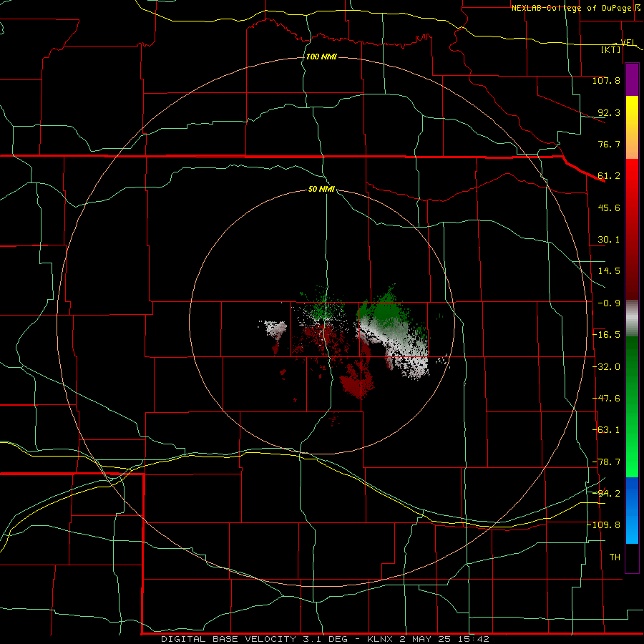Select the 61.2 legend value
The width and height of the screenshot is (644, 644).
609,176
